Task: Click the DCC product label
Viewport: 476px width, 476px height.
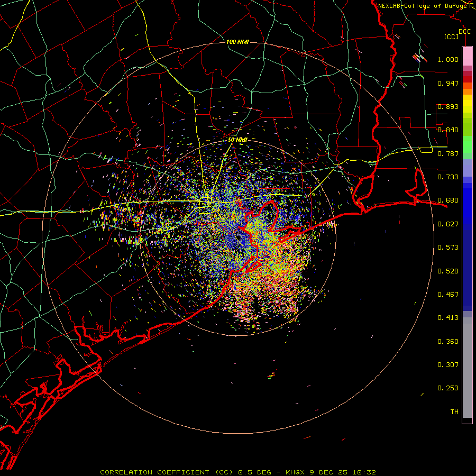Action: [464, 32]
